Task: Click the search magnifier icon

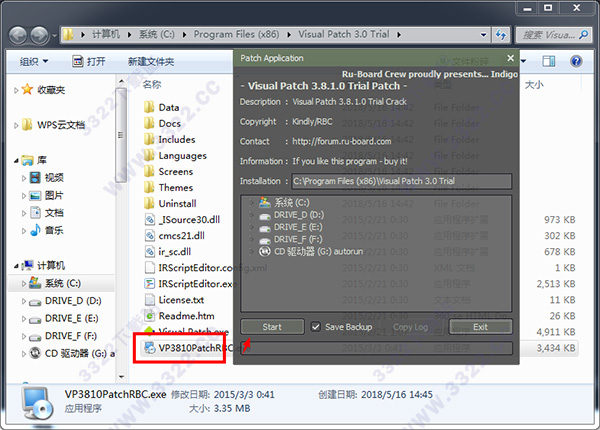Action: 583,35
